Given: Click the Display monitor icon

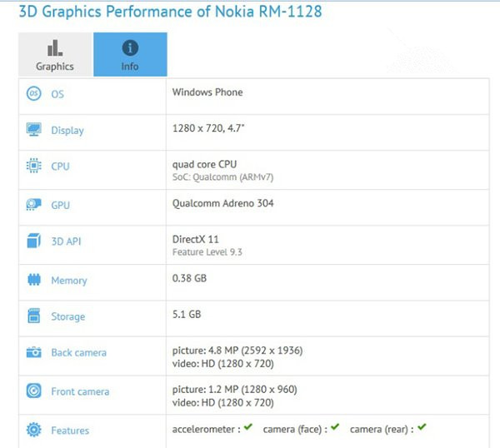Looking at the screenshot, I should pyautogui.click(x=33, y=130).
